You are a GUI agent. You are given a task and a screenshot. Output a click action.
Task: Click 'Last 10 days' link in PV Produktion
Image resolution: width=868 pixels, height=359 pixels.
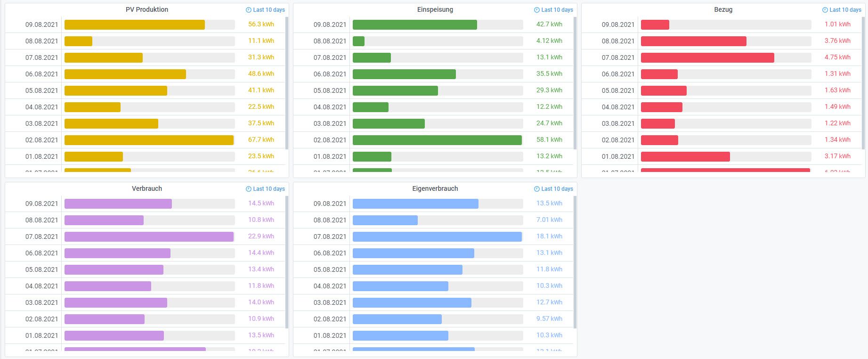point(269,10)
